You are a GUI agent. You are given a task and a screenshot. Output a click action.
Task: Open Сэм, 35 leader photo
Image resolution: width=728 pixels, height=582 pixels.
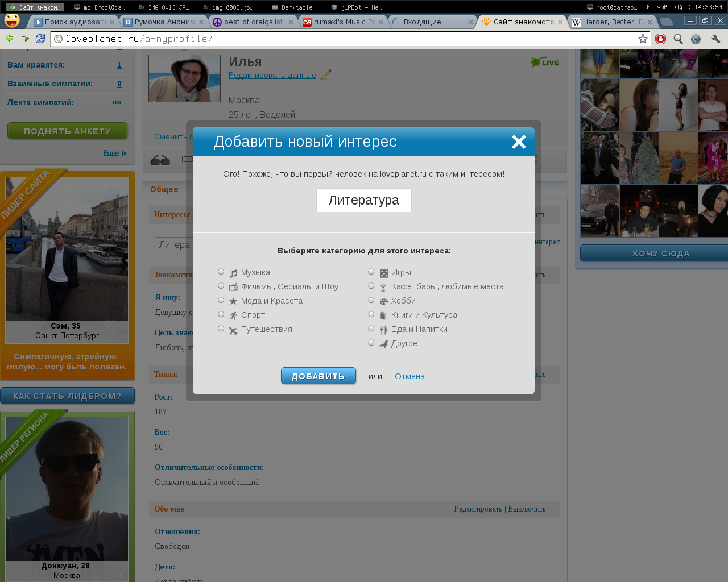coord(67,249)
